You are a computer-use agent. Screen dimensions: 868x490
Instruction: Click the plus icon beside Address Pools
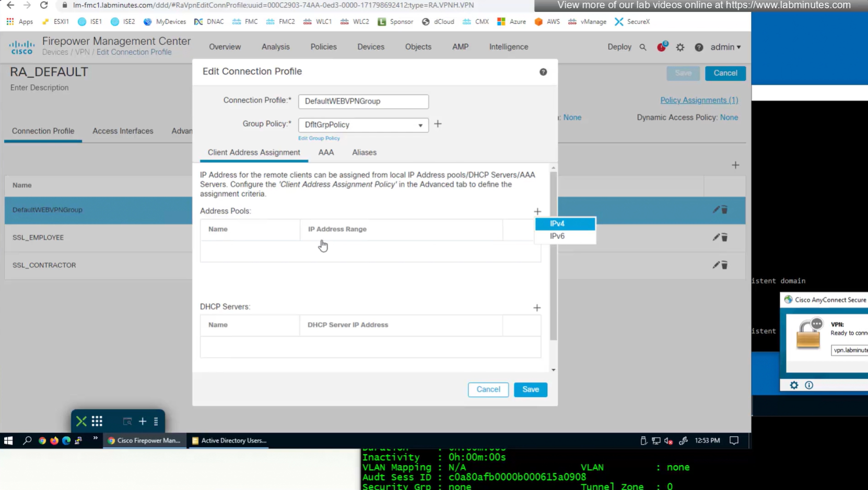tap(537, 211)
